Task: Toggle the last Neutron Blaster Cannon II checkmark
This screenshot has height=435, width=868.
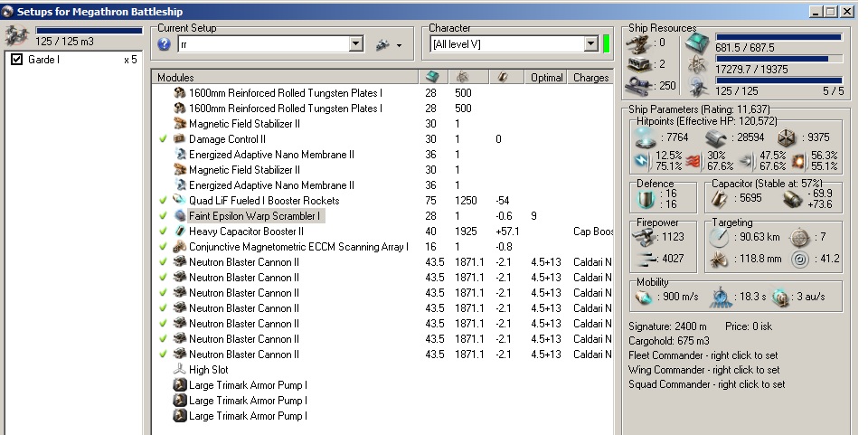Action: [x=163, y=355]
